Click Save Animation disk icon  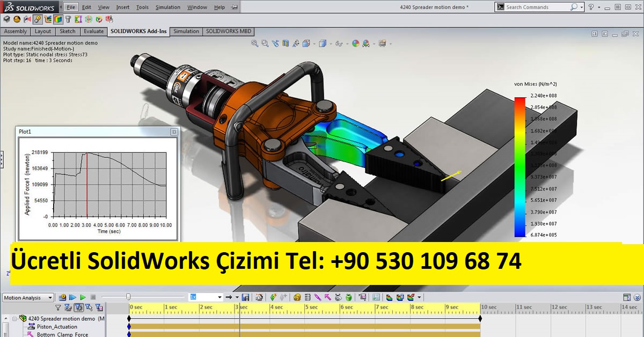(x=246, y=297)
